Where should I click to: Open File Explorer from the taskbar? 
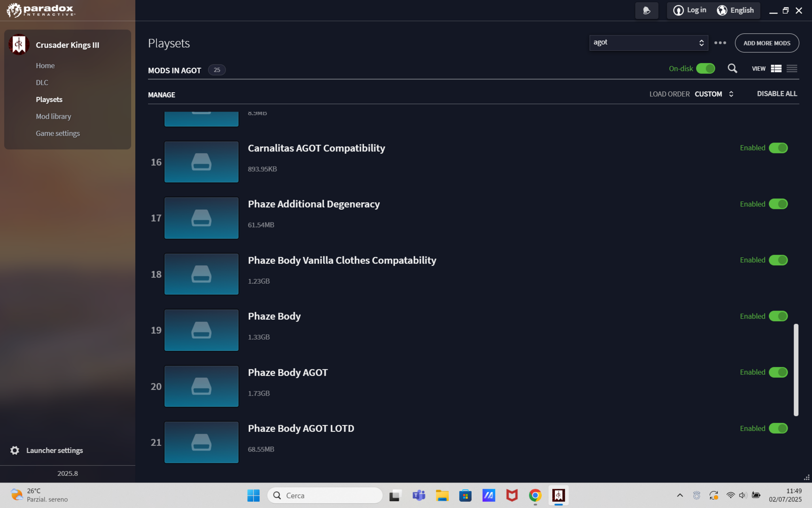point(442,495)
